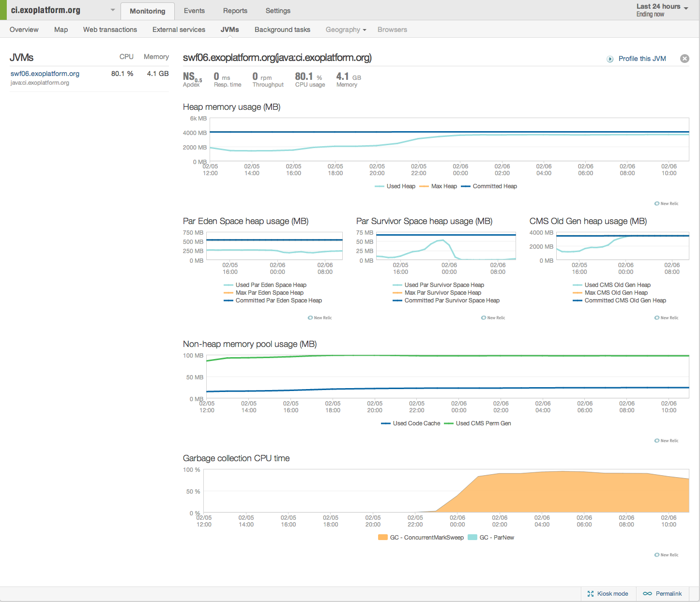Click New Relic logo under Garbage collection chart
This screenshot has width=700, height=602.
coord(667,555)
